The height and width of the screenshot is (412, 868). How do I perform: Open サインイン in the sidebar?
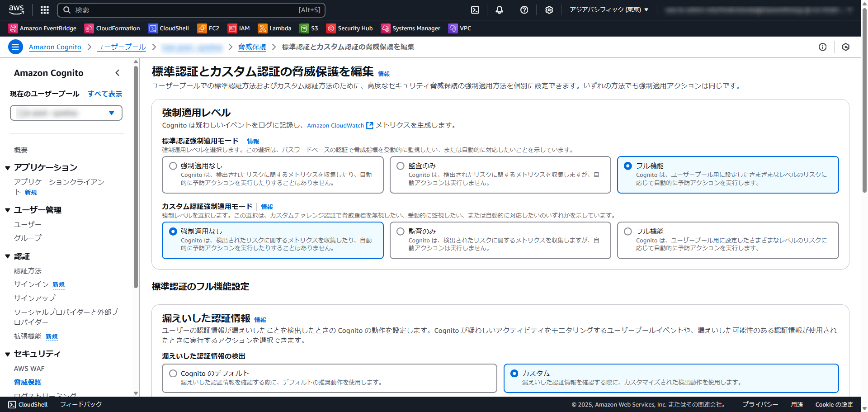[x=31, y=284]
